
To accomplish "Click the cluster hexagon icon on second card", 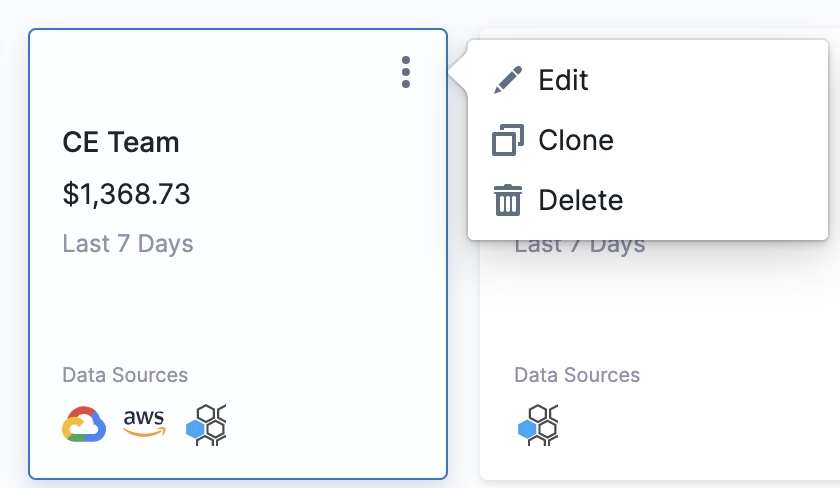I will click(x=538, y=425).
